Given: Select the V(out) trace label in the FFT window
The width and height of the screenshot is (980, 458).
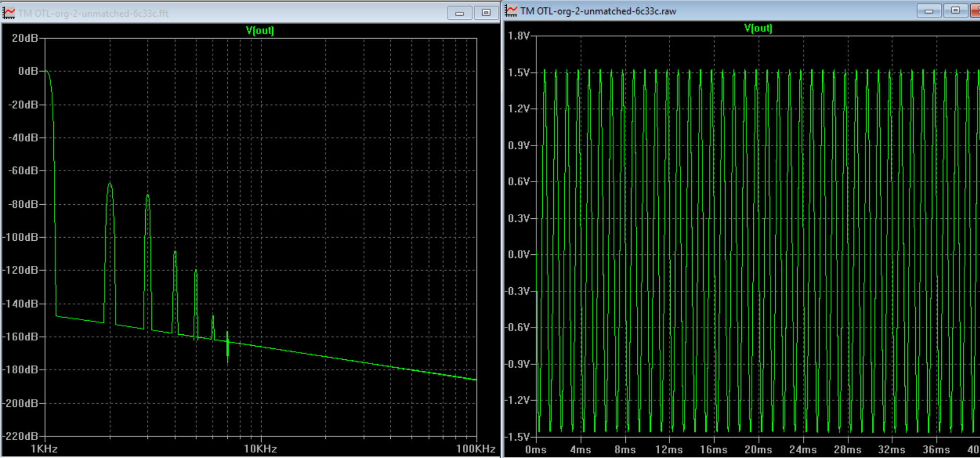Looking at the screenshot, I should click(260, 30).
